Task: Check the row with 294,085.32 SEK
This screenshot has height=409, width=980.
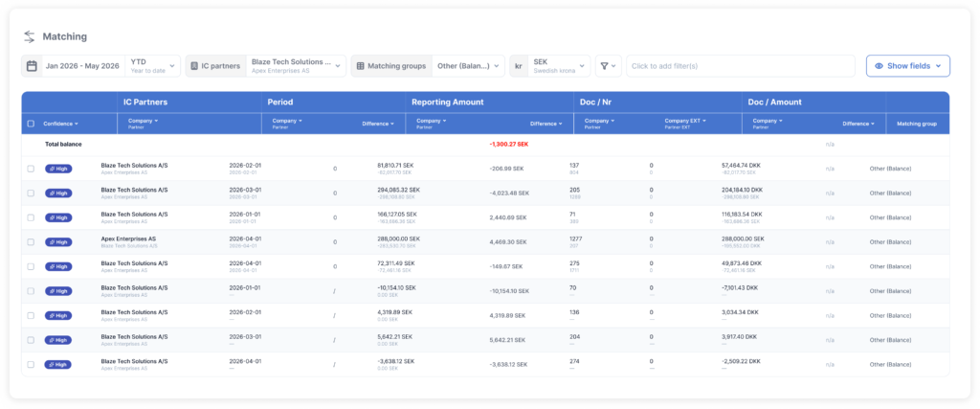Action: (x=32, y=193)
